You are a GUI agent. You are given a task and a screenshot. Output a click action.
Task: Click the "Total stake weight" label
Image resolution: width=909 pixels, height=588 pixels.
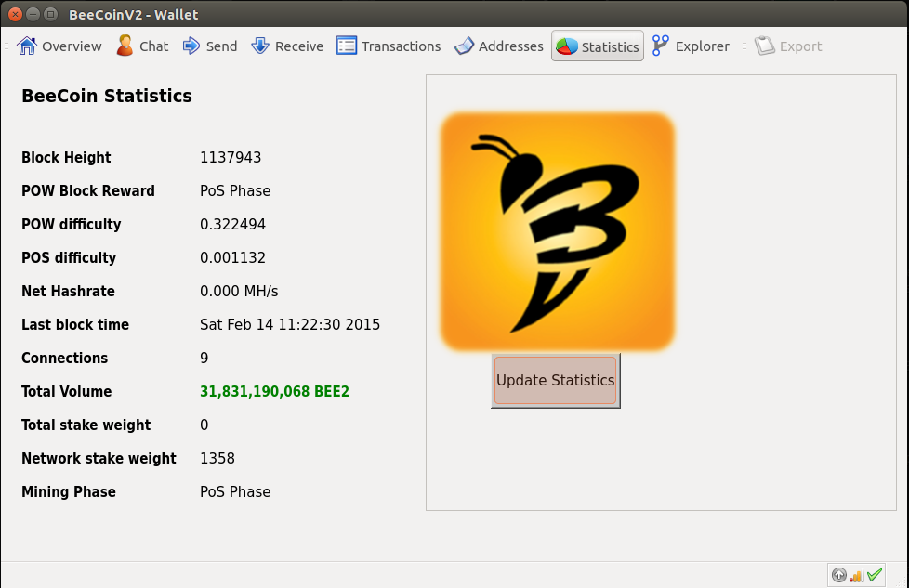tap(86, 425)
